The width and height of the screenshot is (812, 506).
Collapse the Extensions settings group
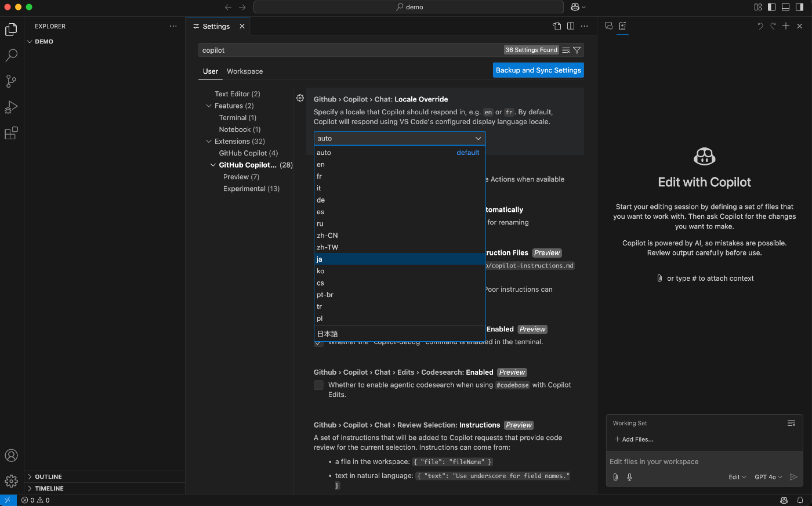coord(209,141)
